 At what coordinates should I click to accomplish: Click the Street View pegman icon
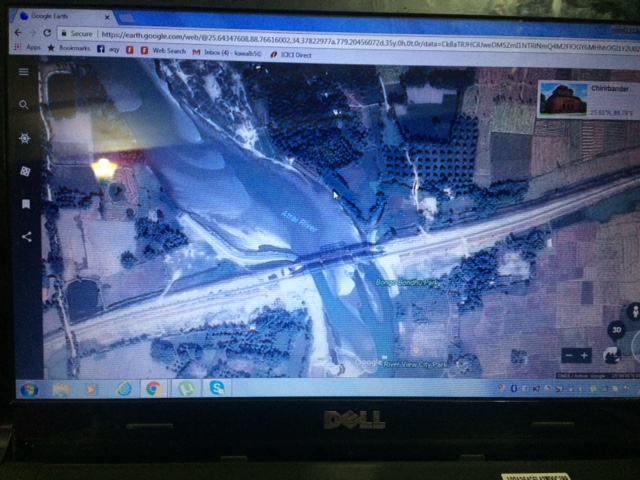pyautogui.click(x=634, y=312)
